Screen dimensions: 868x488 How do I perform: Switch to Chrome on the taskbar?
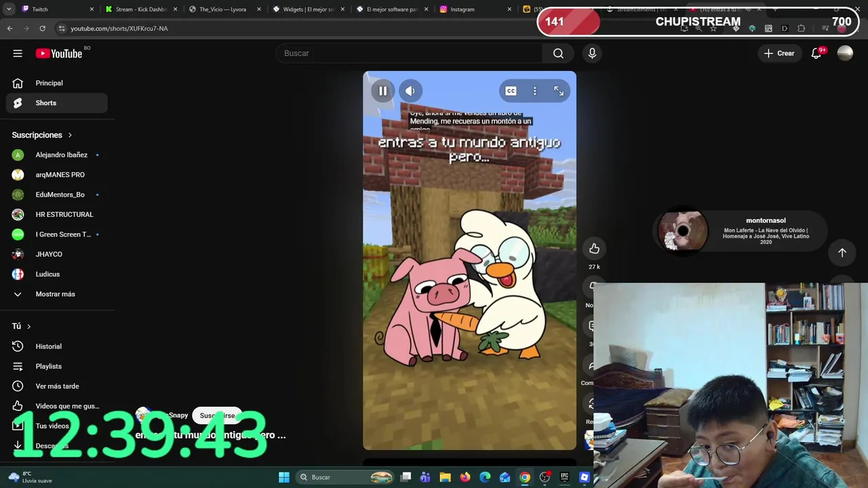point(525,477)
